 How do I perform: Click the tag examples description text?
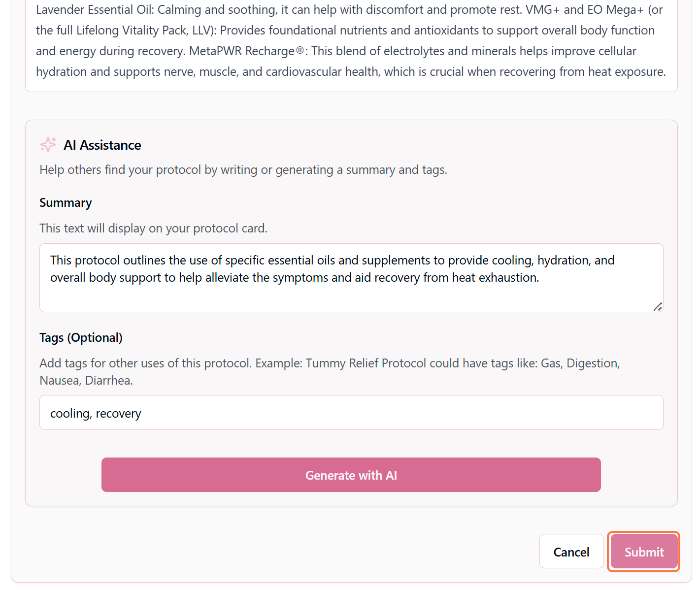330,371
